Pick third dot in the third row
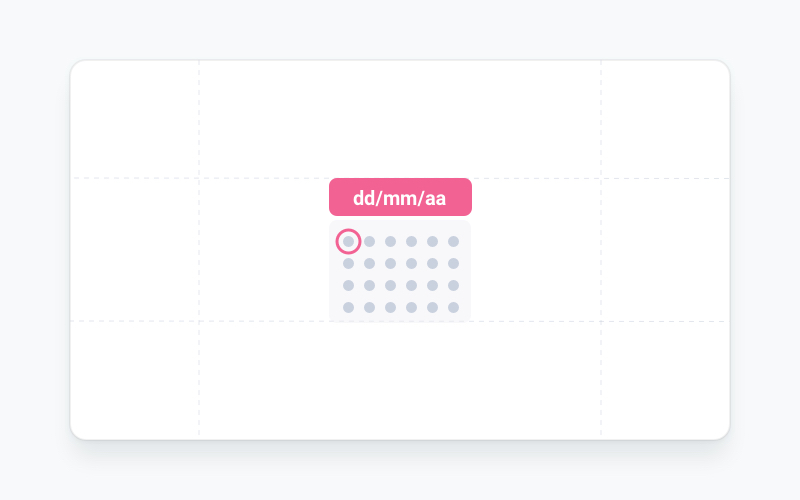This screenshot has height=500, width=800. [390, 285]
